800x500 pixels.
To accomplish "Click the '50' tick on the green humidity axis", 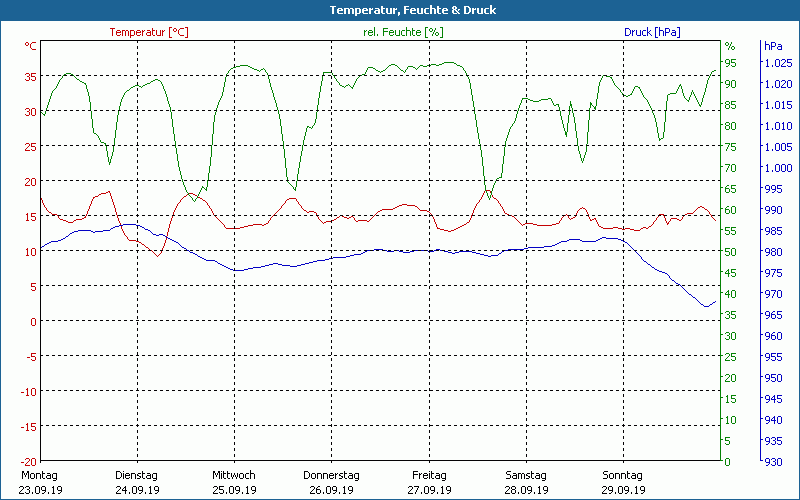I will 731,252.
